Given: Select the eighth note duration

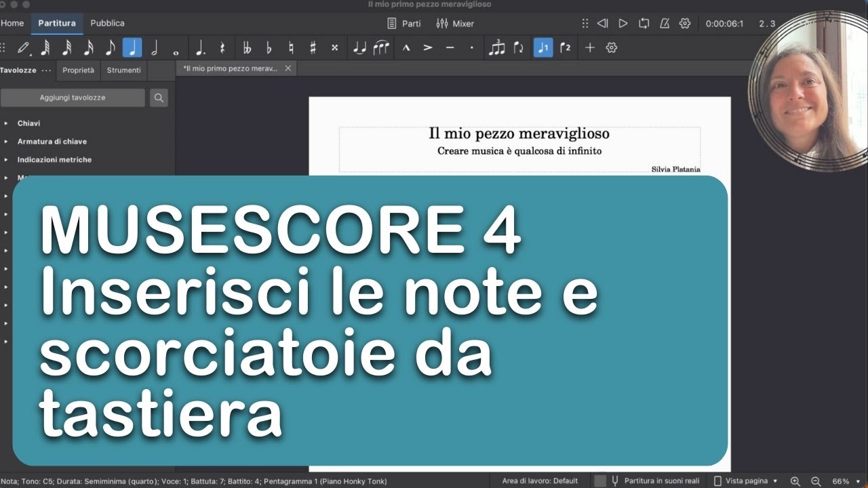Looking at the screenshot, I should point(111,47).
